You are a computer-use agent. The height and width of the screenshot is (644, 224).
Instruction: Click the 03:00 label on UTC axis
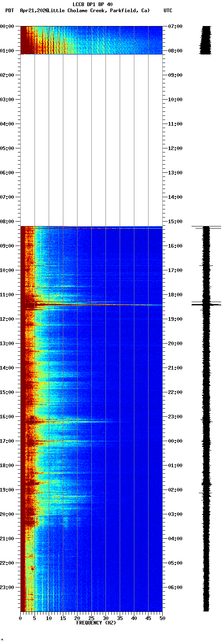point(175,514)
